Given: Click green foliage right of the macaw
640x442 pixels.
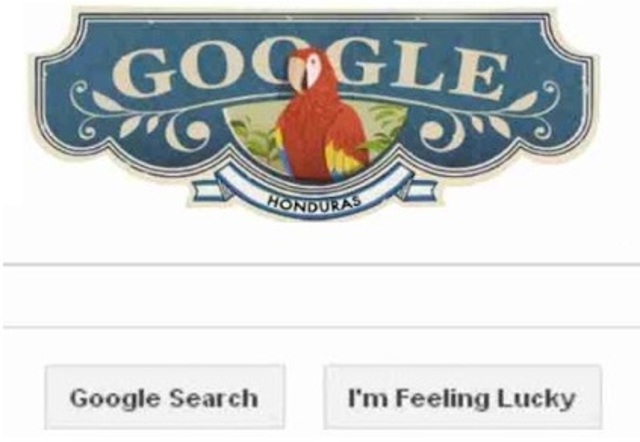Looking at the screenshot, I should (384, 129).
